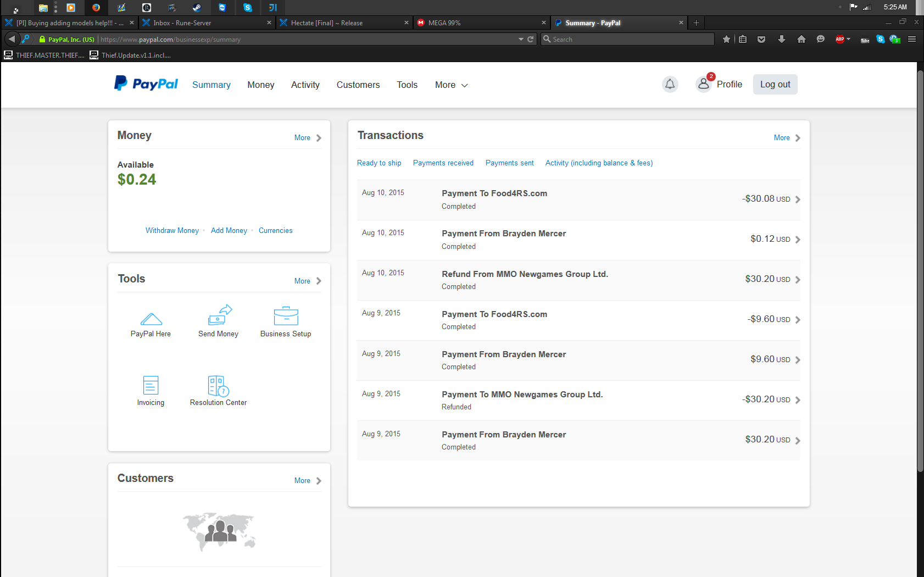
Task: Open Steam from the taskbar
Action: [x=197, y=7]
